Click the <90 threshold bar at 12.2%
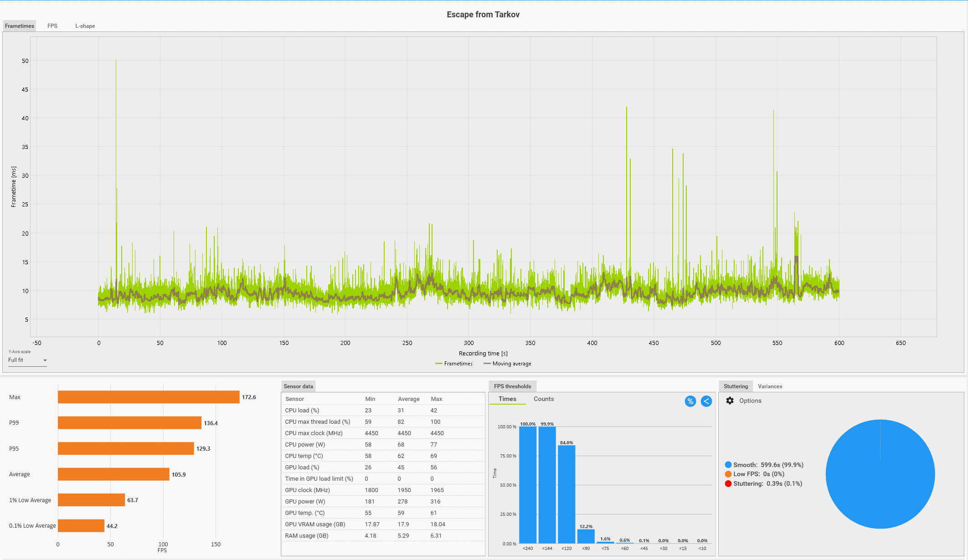The width and height of the screenshot is (968, 560). coord(586,536)
